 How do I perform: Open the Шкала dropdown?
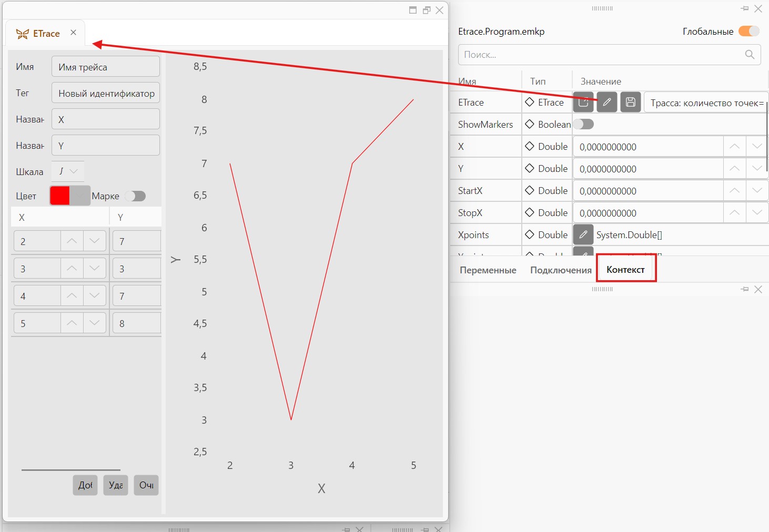pos(68,171)
